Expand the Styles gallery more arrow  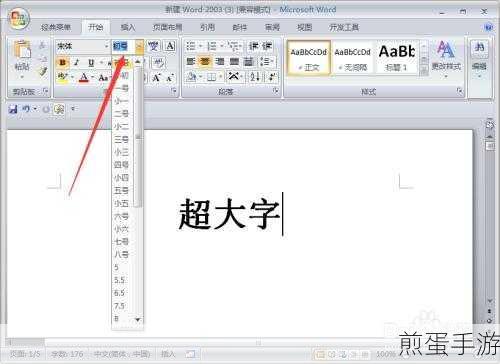pos(424,70)
